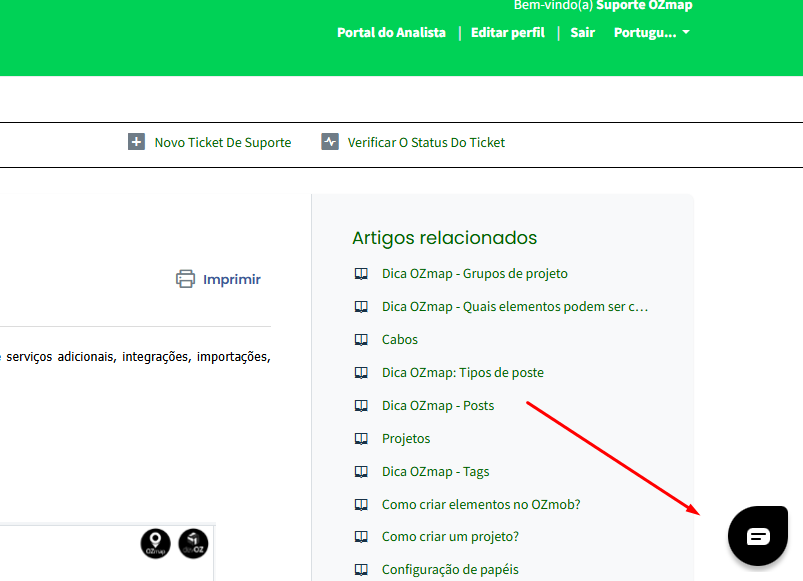803x581 pixels.
Task: Open Como criar elementos no OZmob?
Action: (481, 505)
